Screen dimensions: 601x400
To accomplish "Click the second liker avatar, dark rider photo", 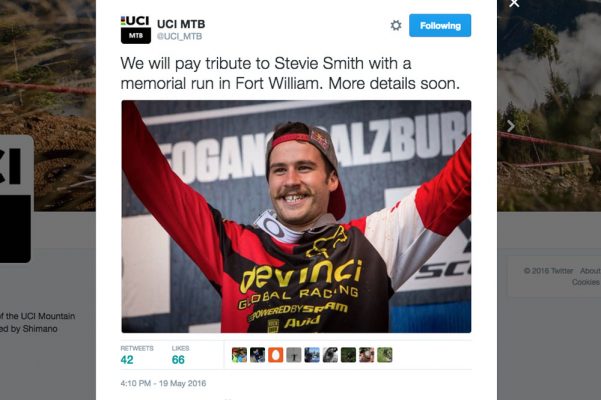I will coord(257,355).
